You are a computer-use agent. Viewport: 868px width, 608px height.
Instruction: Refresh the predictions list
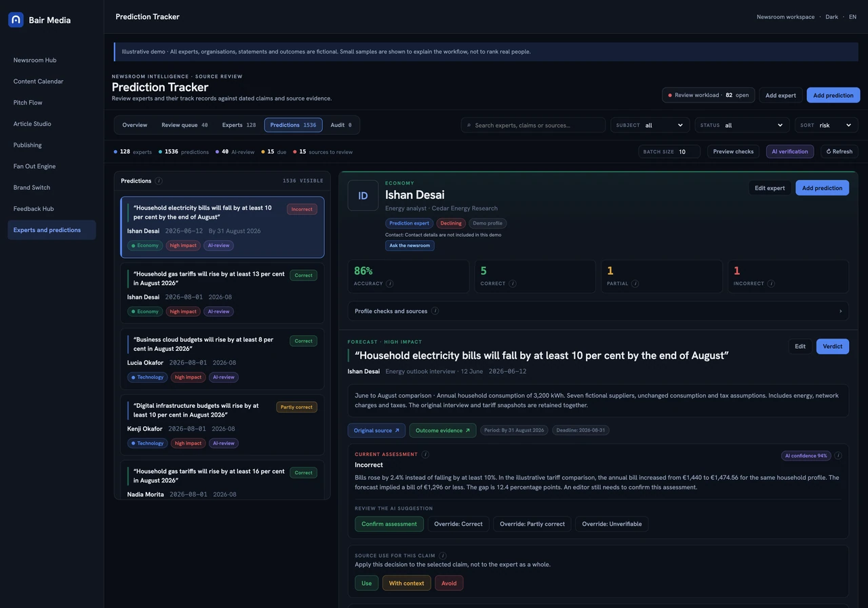[x=840, y=151]
